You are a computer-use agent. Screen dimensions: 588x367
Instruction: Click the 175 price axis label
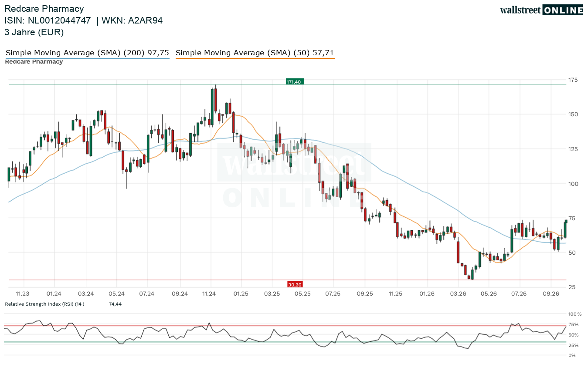coord(573,80)
